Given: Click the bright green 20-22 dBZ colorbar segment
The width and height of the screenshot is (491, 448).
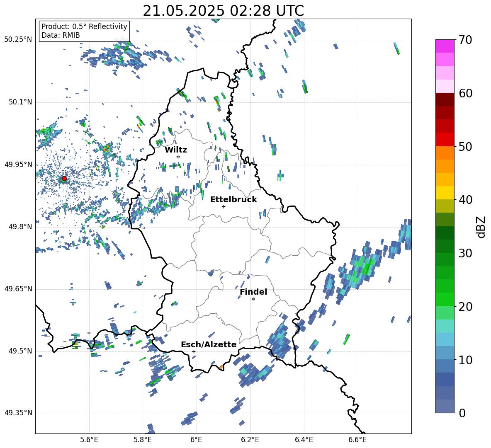Looking at the screenshot, I should tap(445, 299).
